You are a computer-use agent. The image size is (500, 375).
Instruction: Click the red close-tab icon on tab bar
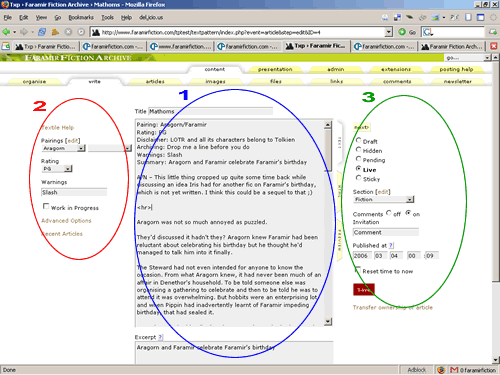coord(494,46)
